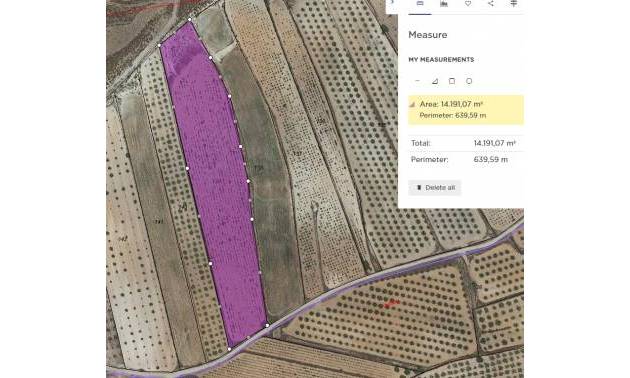
Task: Click the MY MEASUREMENTS heading
Action: pyautogui.click(x=441, y=59)
